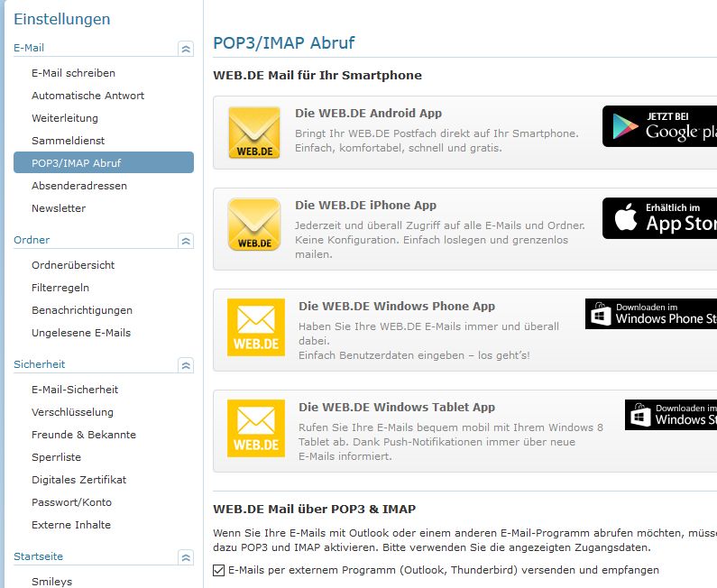Open Ungelesene E-Mails settings
Screen dimensions: 717x588
click(81, 333)
